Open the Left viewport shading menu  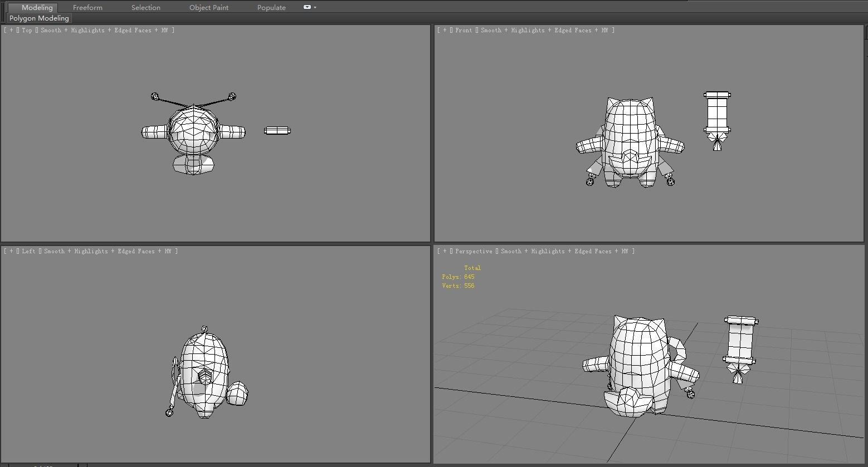[x=108, y=251]
